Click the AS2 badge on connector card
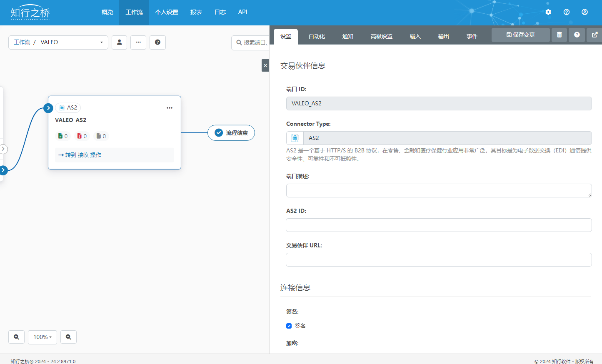The height and width of the screenshot is (364, 602). [x=68, y=107]
